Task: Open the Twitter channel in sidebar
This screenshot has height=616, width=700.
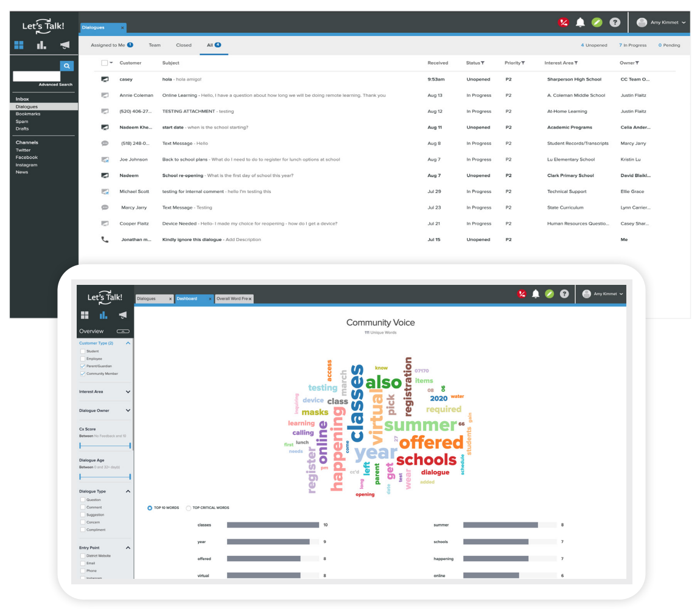Action: tap(23, 150)
